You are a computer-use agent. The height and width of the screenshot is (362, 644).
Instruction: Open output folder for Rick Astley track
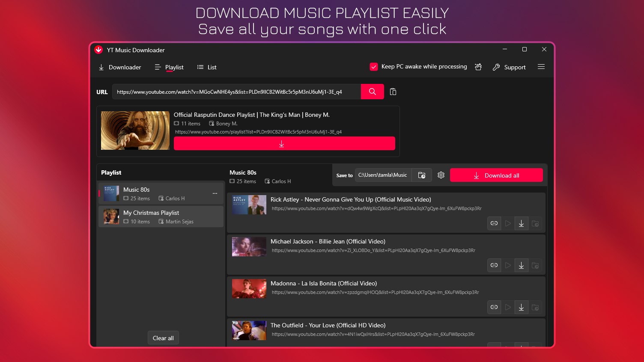535,223
